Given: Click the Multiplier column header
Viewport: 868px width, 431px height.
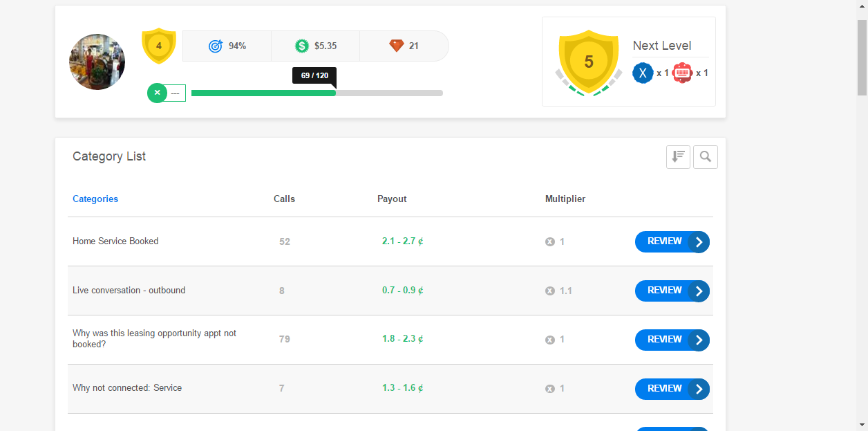Looking at the screenshot, I should 565,199.
